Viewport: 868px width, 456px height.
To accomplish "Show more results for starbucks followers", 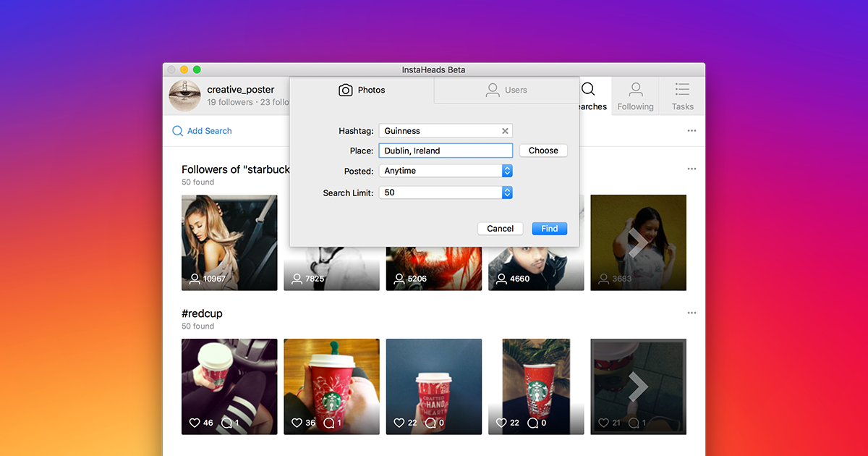I will click(638, 242).
